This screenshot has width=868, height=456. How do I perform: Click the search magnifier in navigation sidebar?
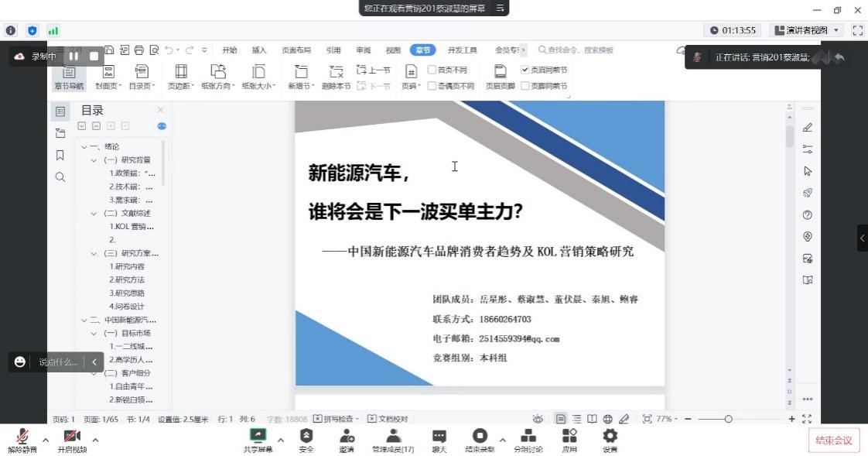60,177
